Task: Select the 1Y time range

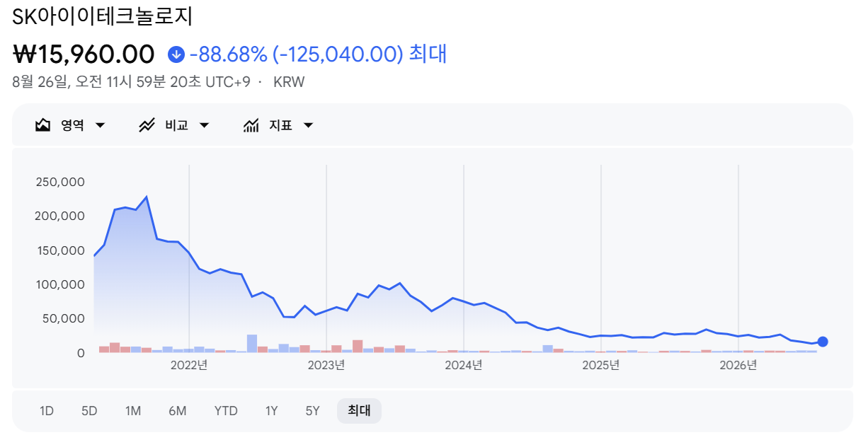Action: [x=272, y=411]
